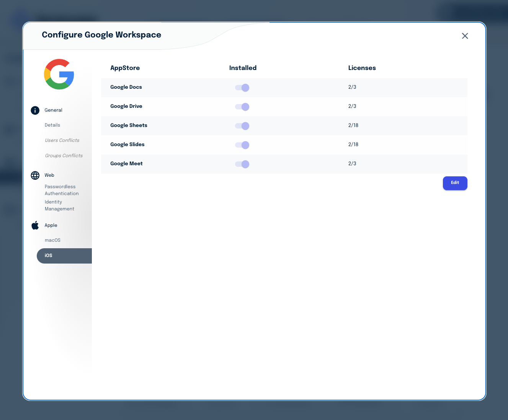Screen dimensions: 508x420
Task: Click the Google Docs row name
Action: [x=126, y=87]
